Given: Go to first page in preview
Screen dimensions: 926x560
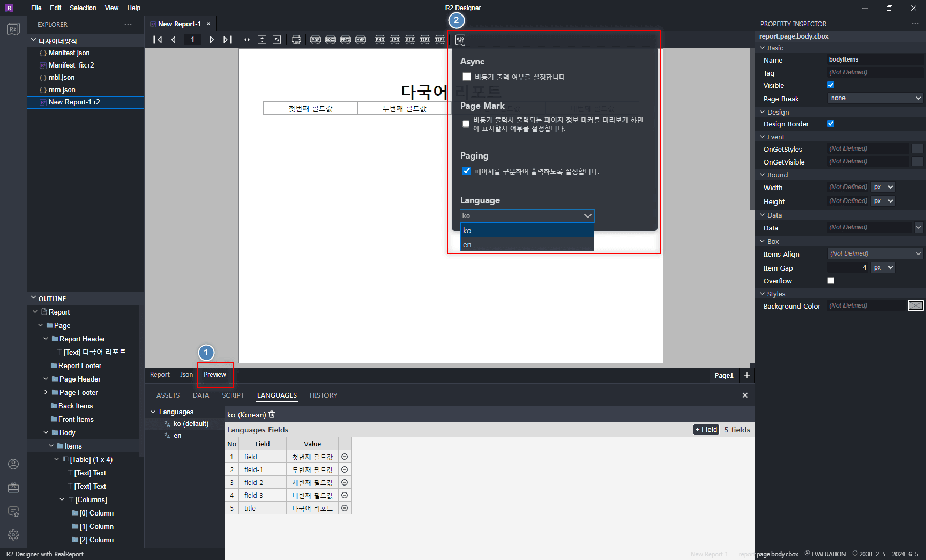Looking at the screenshot, I should point(158,40).
